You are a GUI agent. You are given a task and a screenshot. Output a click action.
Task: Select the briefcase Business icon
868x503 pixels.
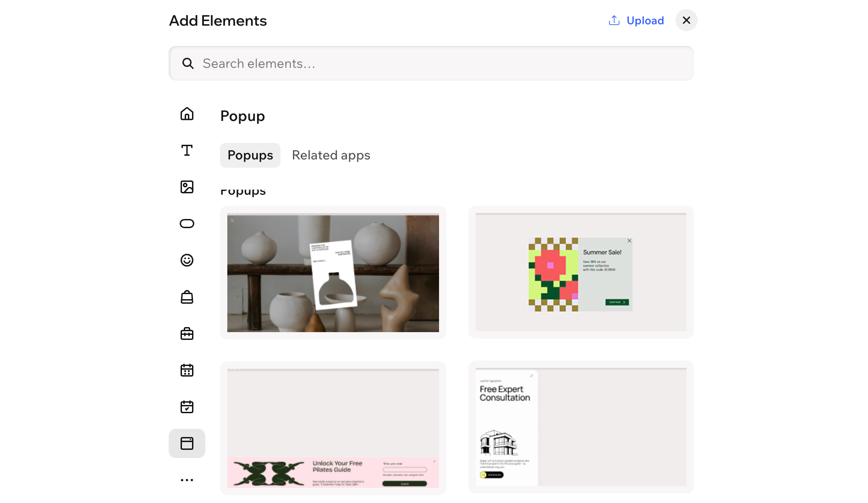click(187, 334)
